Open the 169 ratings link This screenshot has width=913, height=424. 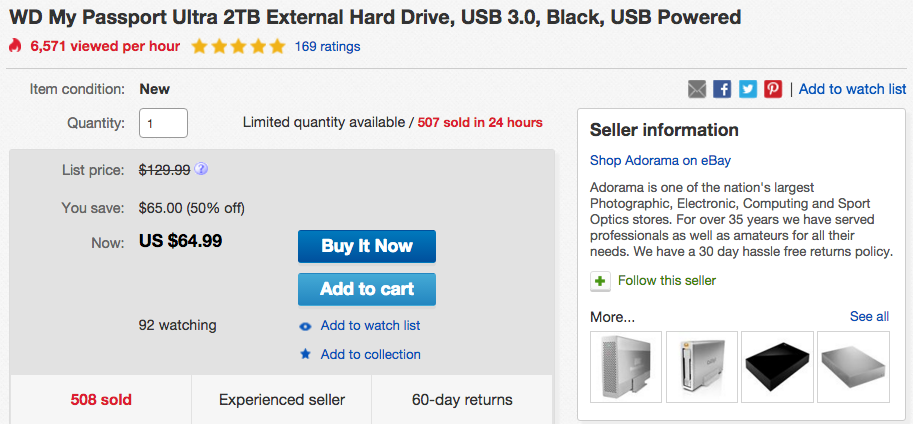click(x=328, y=46)
